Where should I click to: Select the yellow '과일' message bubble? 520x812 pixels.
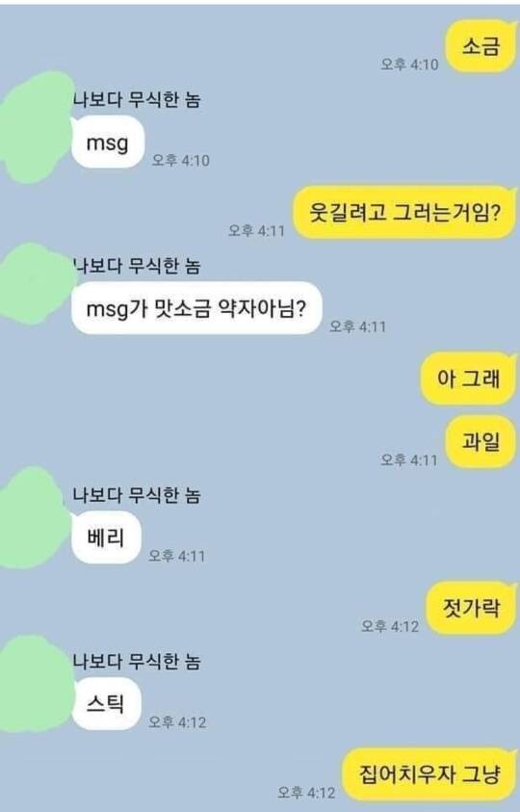click(481, 442)
